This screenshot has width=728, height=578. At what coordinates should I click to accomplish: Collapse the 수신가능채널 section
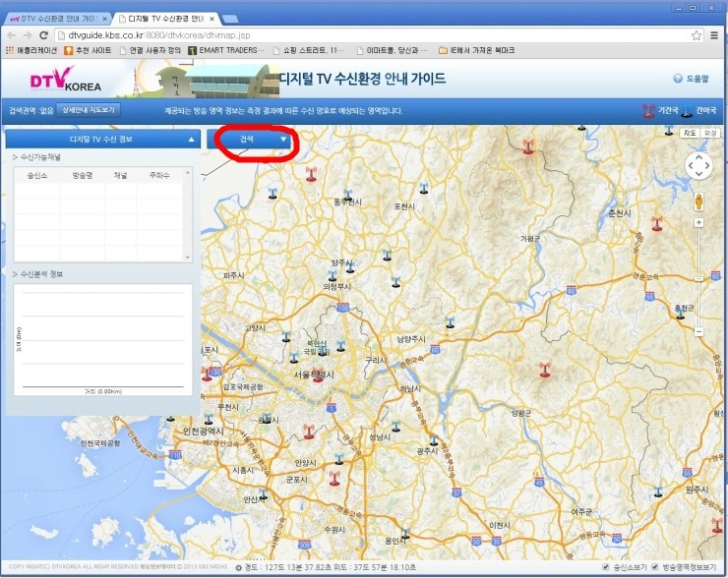click(x=14, y=157)
